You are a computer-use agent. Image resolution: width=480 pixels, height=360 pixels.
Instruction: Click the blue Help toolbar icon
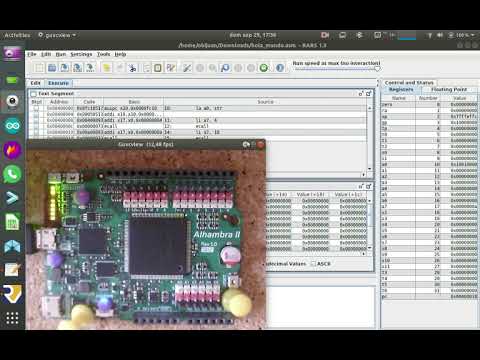[280, 68]
